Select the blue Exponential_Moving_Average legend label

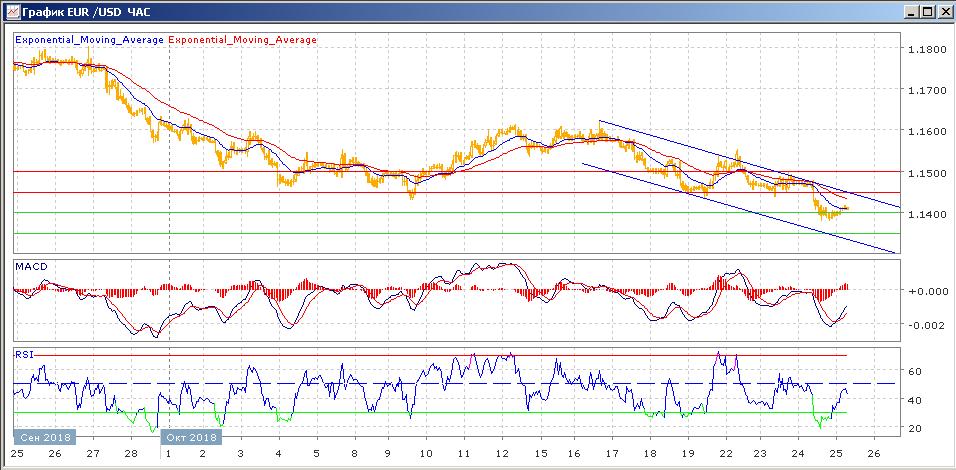[89, 40]
